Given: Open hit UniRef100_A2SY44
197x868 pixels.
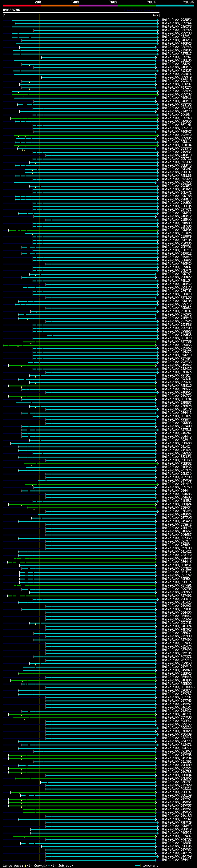Looking at the screenshot, I should 177,23.
